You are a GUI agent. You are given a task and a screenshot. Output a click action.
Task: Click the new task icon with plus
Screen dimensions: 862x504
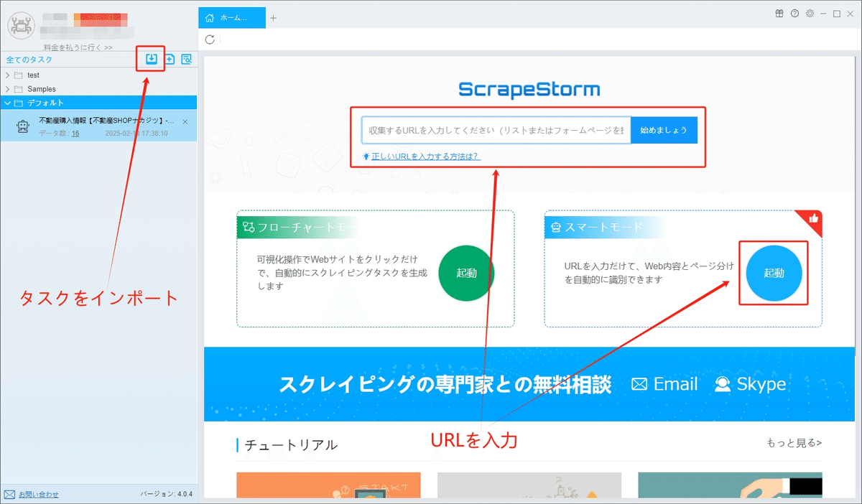(x=170, y=60)
